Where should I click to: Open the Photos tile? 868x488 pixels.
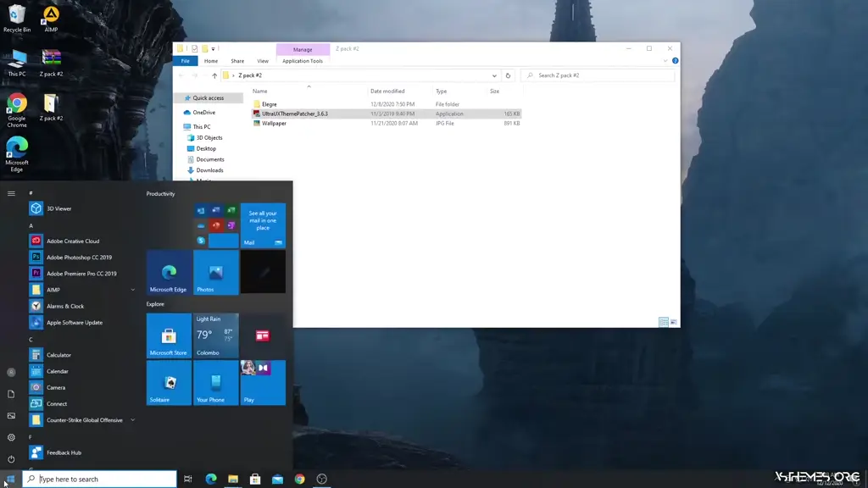pos(215,272)
